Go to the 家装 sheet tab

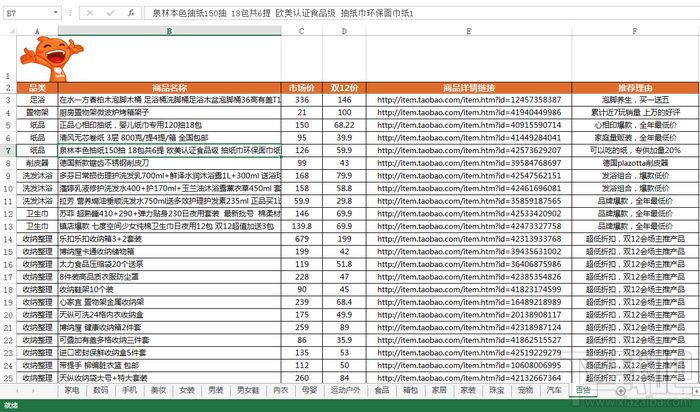[468, 390]
